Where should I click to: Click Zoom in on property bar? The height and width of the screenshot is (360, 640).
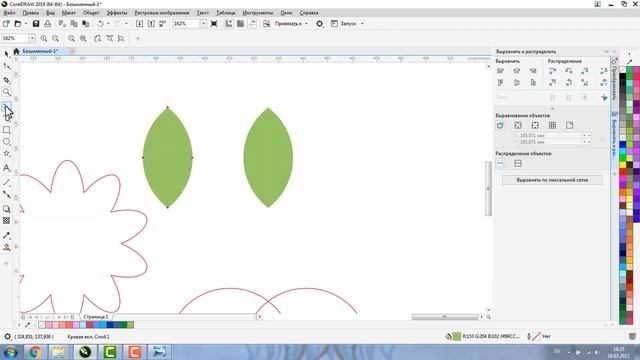coord(44,38)
